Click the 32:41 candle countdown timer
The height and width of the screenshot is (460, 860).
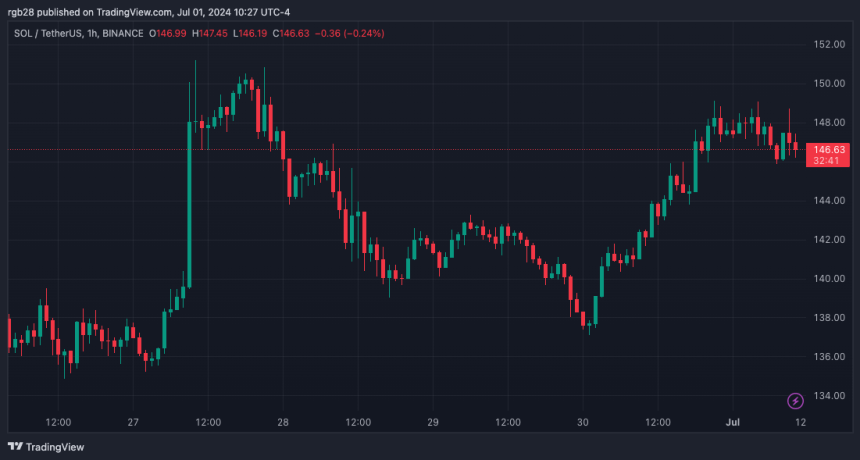coord(827,160)
